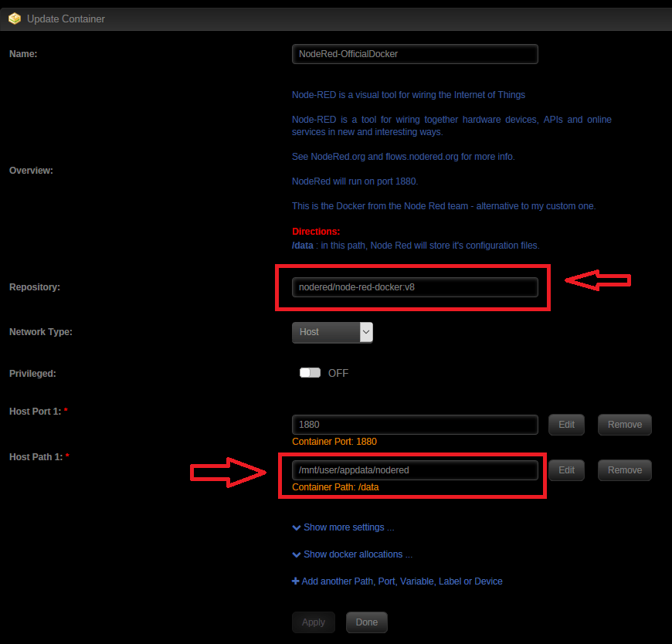Click 'Node-RED is a visual tool' line

tap(409, 95)
